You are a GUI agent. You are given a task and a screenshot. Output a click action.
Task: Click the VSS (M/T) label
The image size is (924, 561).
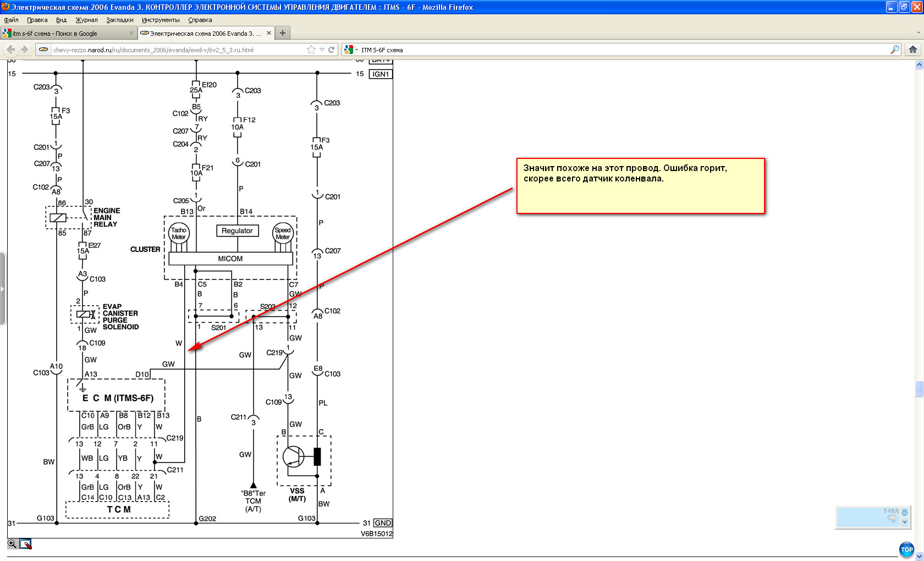click(x=297, y=495)
